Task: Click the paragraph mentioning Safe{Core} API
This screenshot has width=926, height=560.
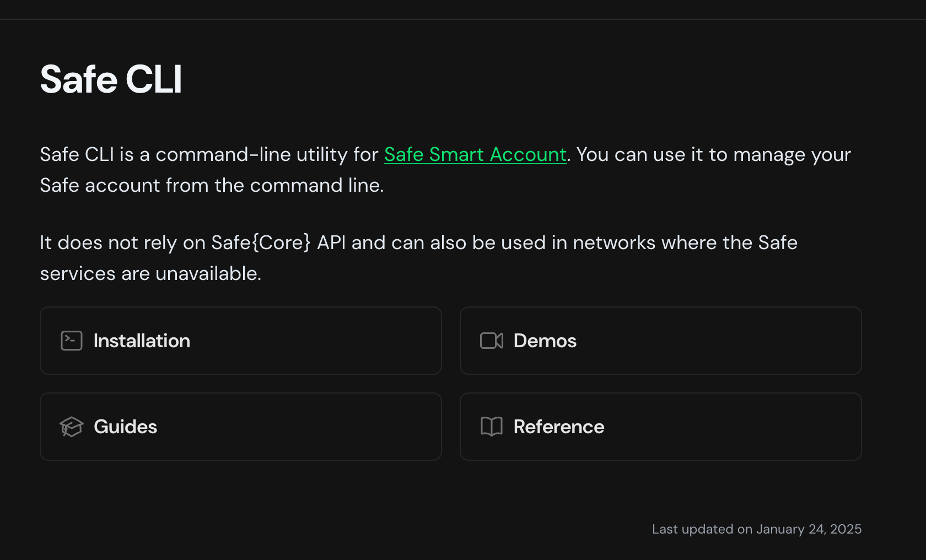Action: point(419,258)
